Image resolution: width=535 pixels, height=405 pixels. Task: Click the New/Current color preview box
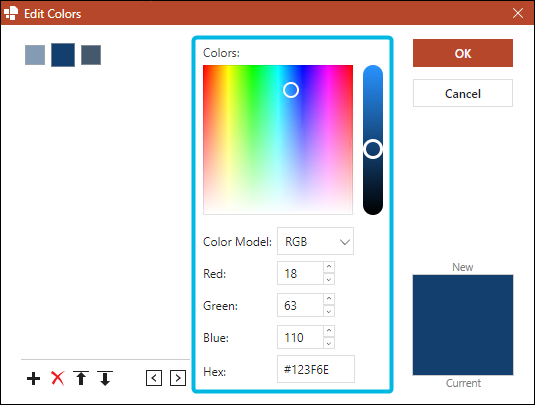(463, 325)
